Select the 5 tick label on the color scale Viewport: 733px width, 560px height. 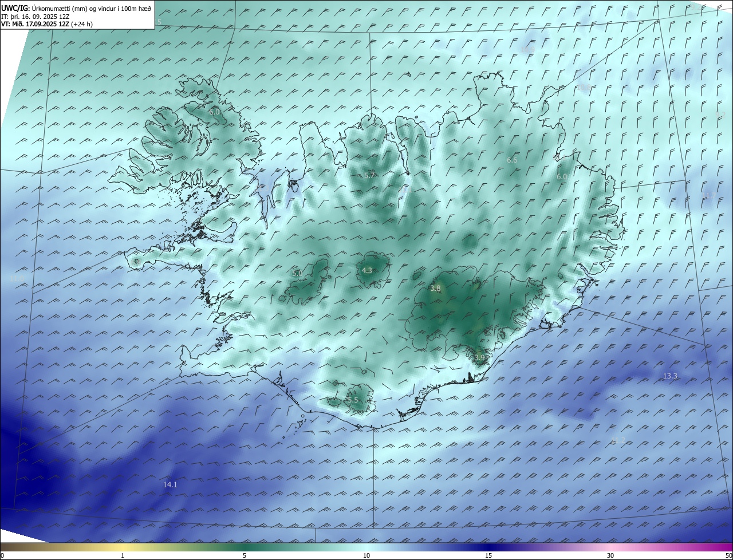coord(245,555)
